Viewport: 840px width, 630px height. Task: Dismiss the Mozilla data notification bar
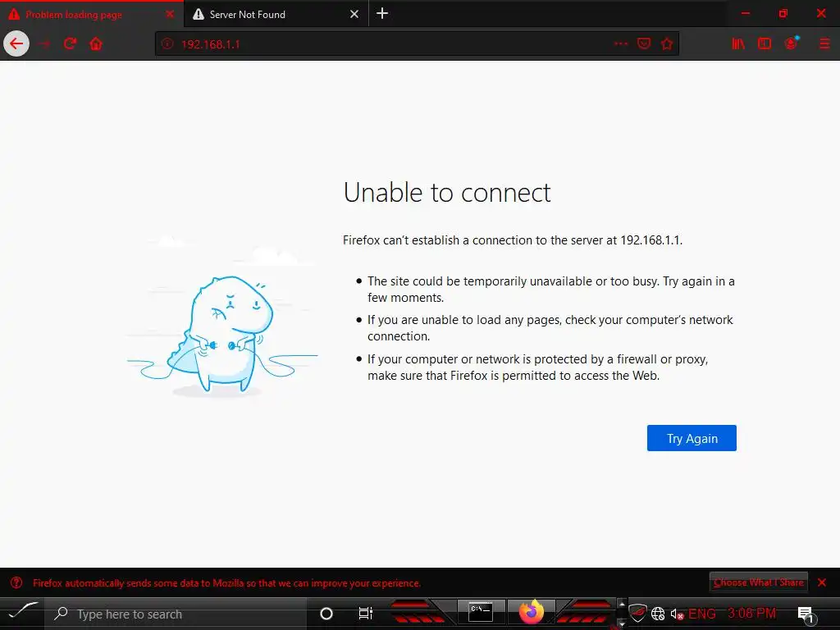tap(822, 582)
